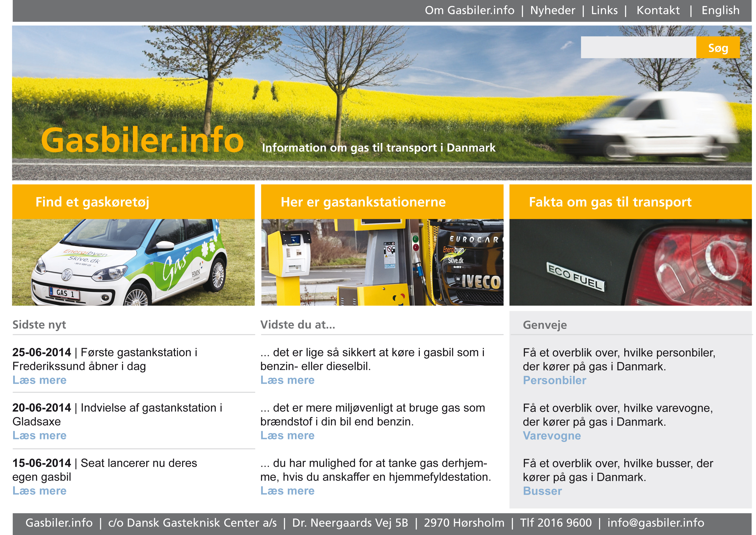Open the Kontakt page
This screenshot has height=535, width=756.
tap(658, 10)
